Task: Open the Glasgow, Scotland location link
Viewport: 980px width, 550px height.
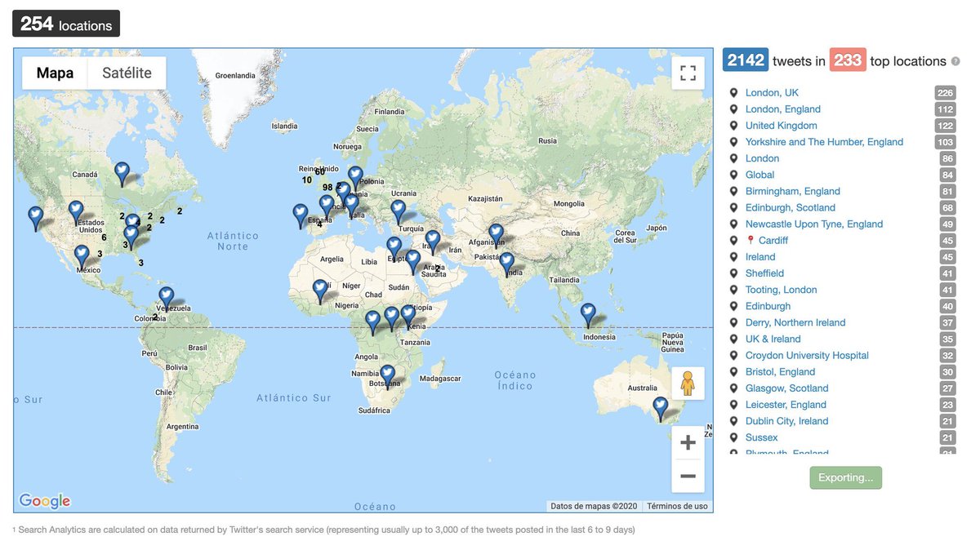Action: [x=786, y=388]
